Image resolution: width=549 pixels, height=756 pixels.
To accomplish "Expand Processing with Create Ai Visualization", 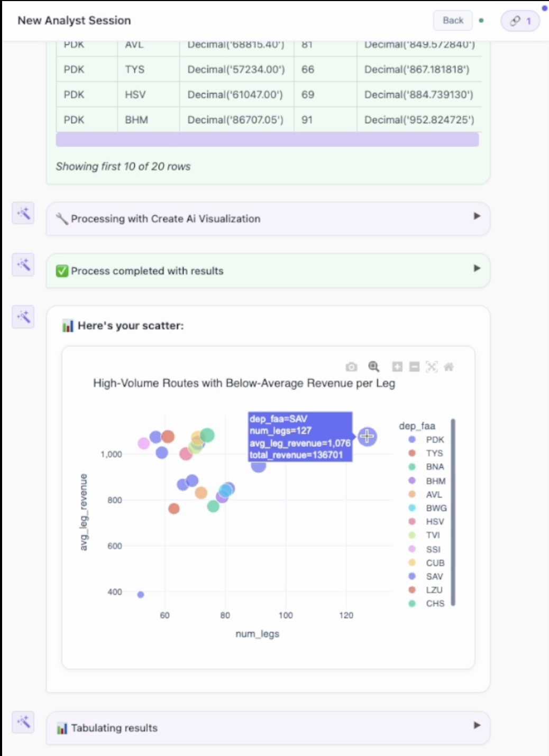I will [268, 218].
